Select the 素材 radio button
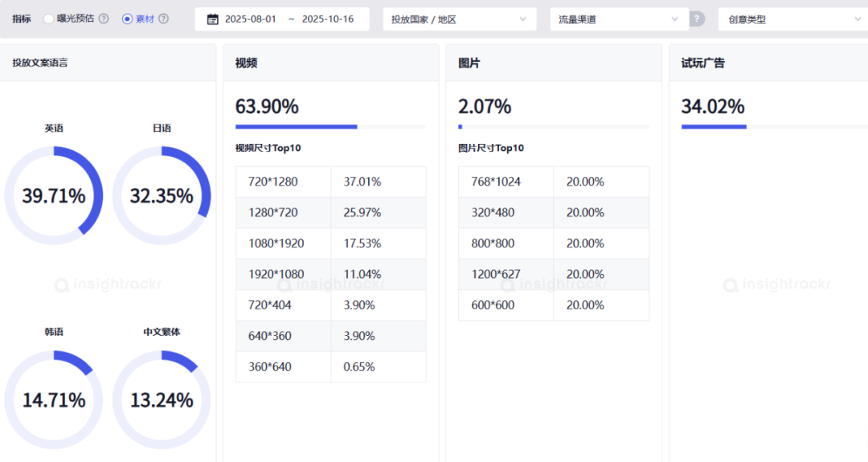The height and width of the screenshot is (462, 868). coord(127,18)
